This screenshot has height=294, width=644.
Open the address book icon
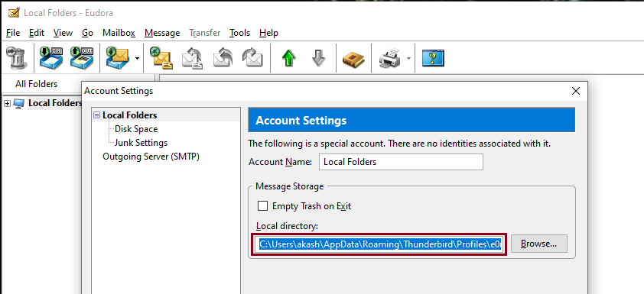pyautogui.click(x=353, y=59)
